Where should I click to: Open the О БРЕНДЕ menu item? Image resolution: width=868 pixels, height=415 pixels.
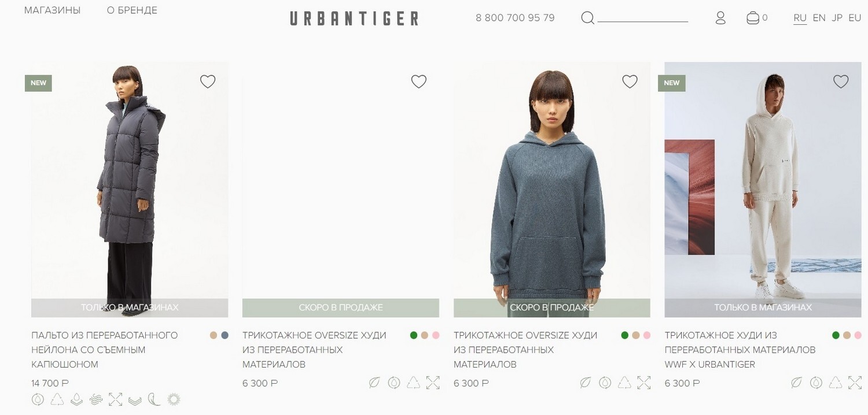click(132, 10)
